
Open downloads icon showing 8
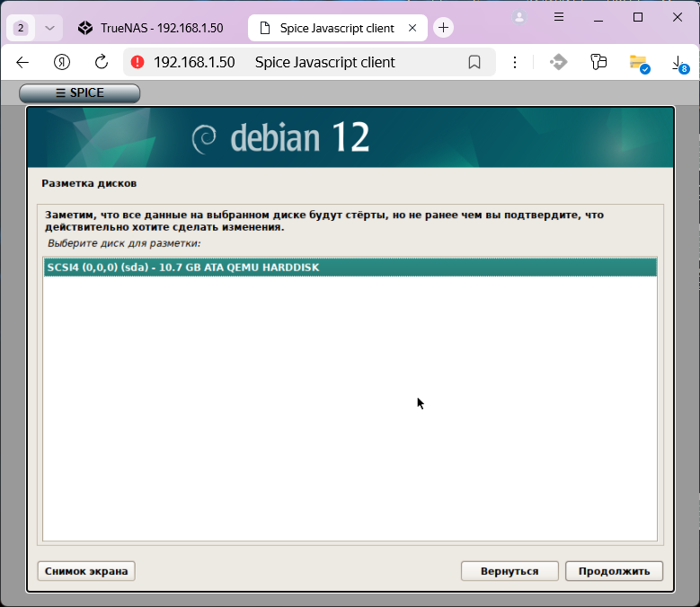coord(680,64)
